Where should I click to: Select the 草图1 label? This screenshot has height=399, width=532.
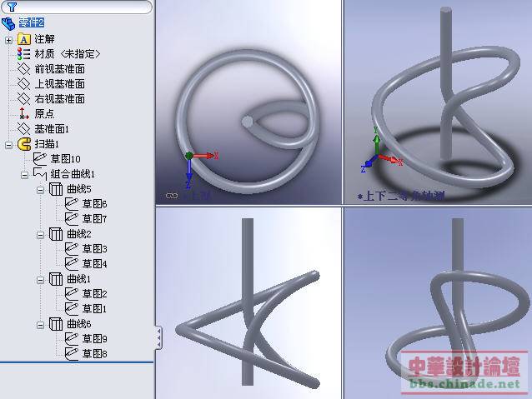(x=95, y=308)
